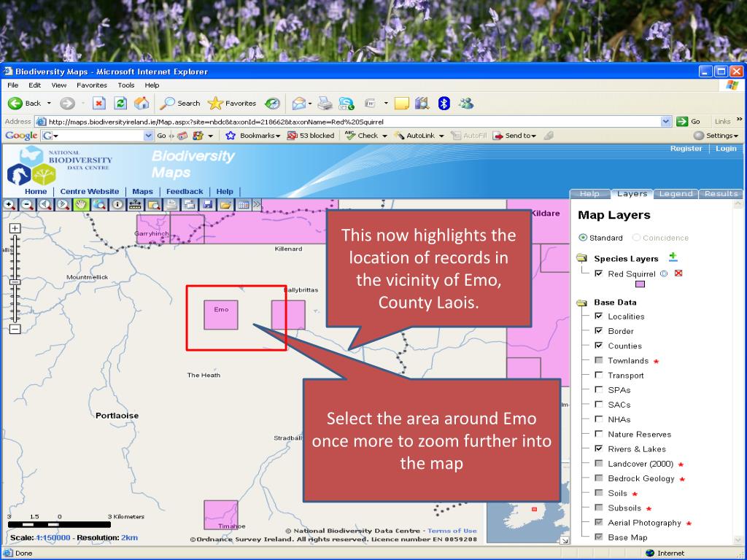Open the Terms of Use link
The image size is (747, 560).
452,531
